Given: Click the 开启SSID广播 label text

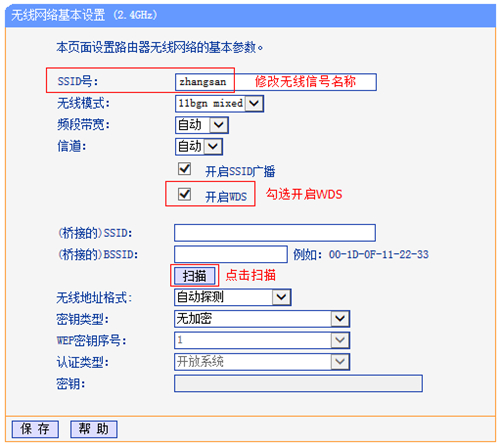Looking at the screenshot, I should [x=240, y=172].
